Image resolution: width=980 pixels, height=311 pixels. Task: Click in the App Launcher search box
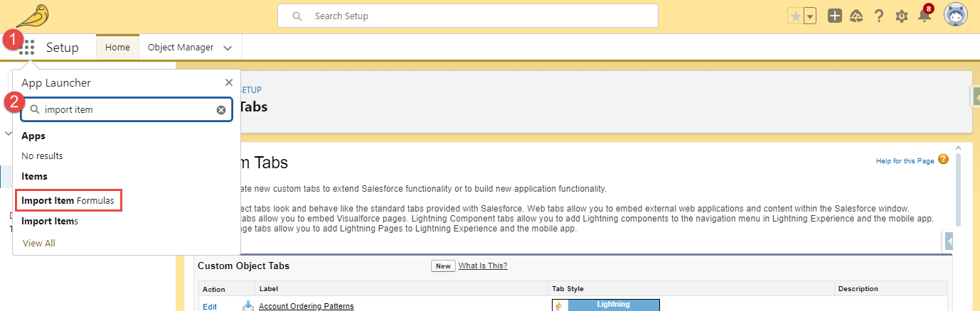coord(126,110)
